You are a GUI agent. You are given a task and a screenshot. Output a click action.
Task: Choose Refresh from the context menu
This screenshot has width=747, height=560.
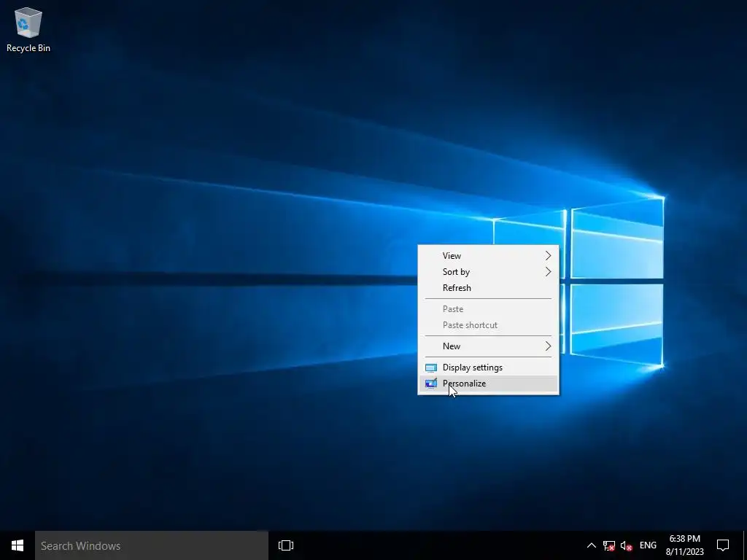point(488,288)
